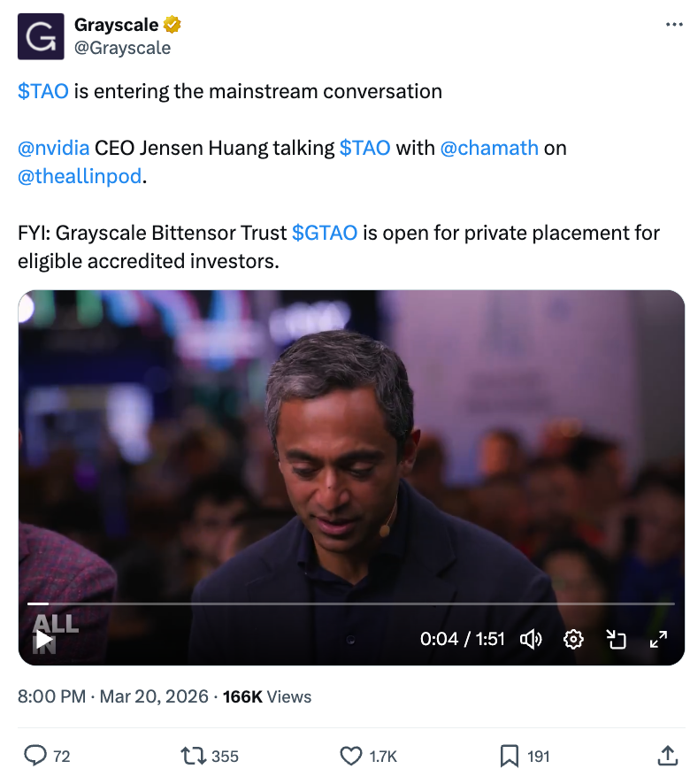Open the @chamath profile mention
The width and height of the screenshot is (690, 784).
pos(489,148)
